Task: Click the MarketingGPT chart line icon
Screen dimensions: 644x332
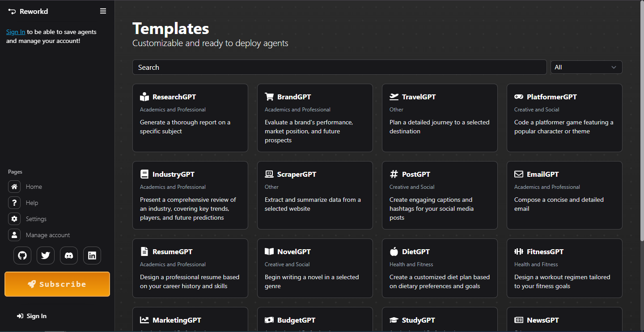Action: tap(144, 320)
